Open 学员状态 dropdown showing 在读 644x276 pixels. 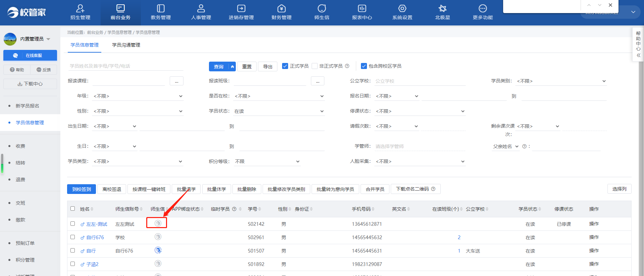(x=279, y=111)
